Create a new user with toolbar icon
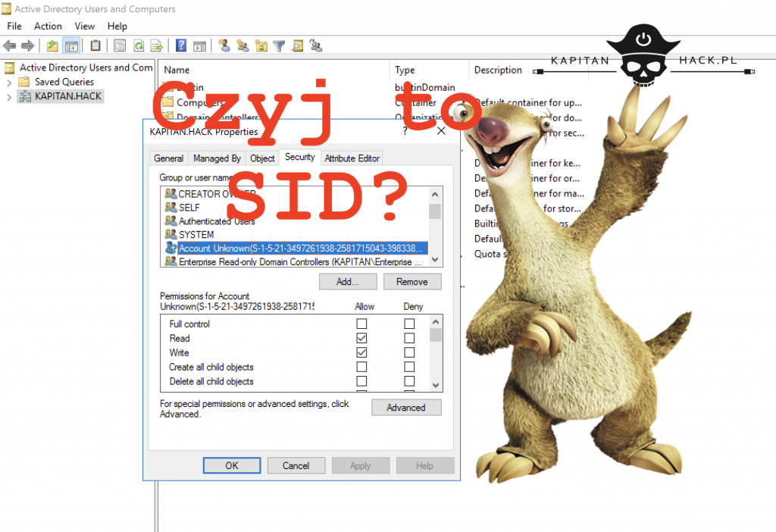This screenshot has width=776, height=532. pos(224,45)
